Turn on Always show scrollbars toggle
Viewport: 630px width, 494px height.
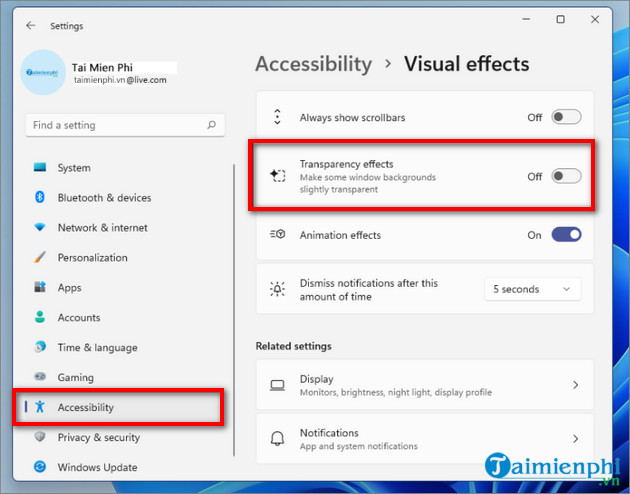pos(566,117)
